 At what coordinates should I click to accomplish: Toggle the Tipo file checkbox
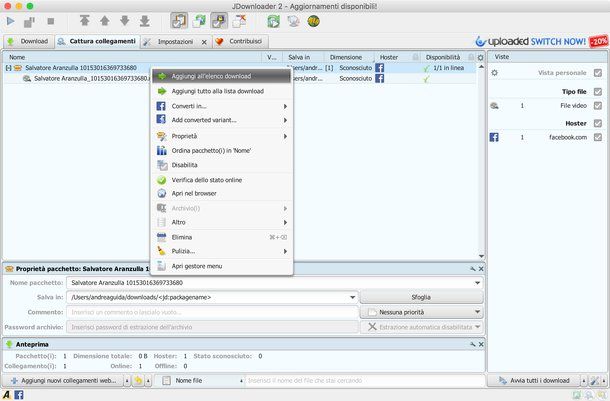pos(598,92)
